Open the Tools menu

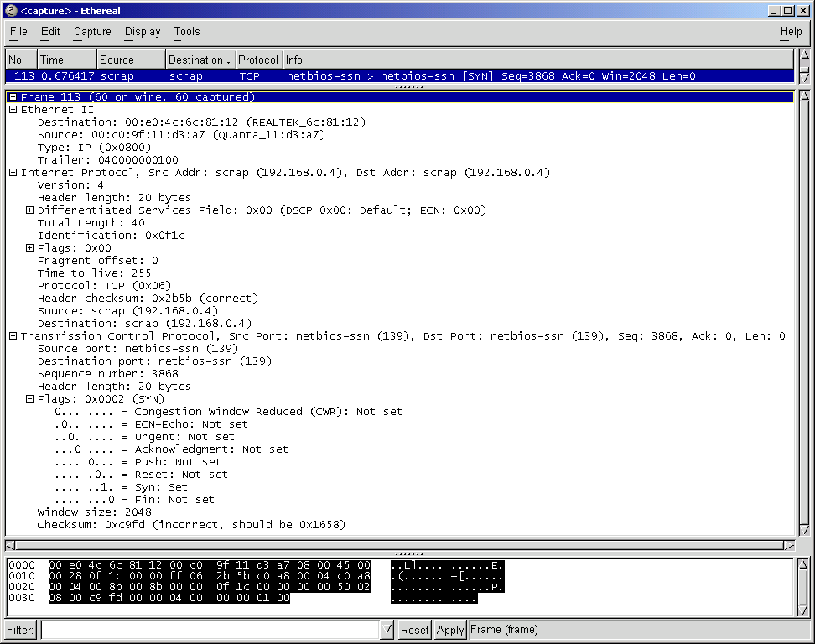click(x=187, y=32)
